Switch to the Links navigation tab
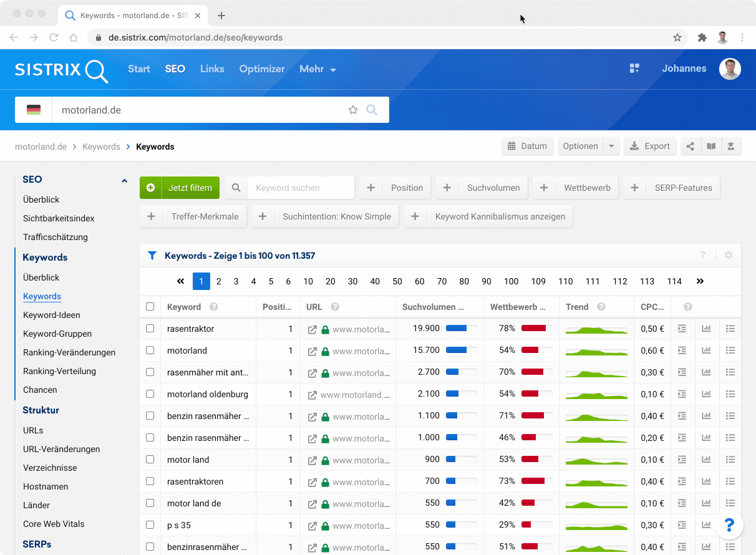The height and width of the screenshot is (555, 756). [x=212, y=69]
